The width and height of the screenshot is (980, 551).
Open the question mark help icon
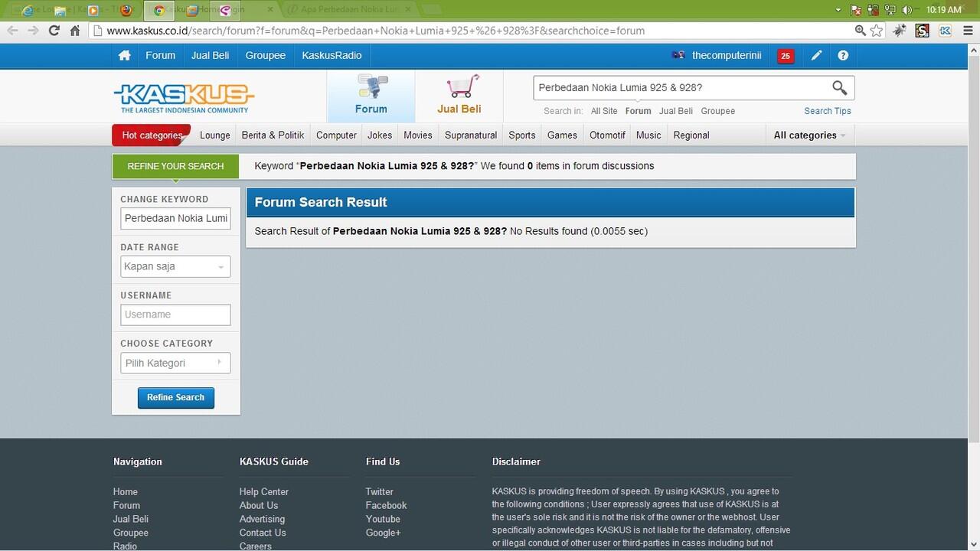[843, 56]
